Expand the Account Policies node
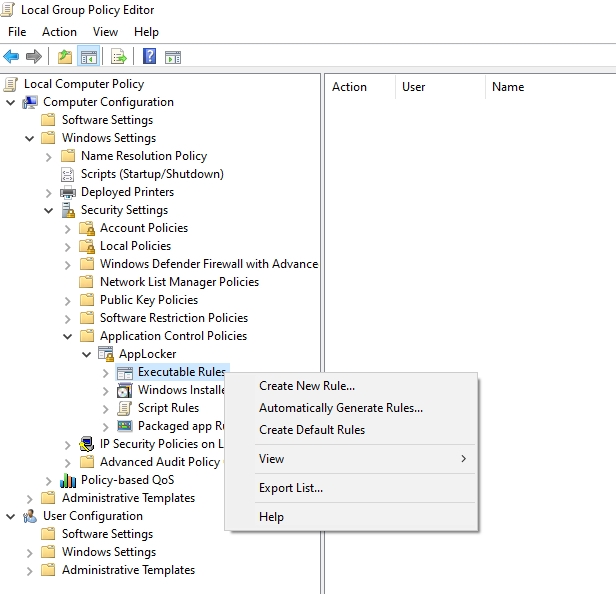 click(x=68, y=228)
